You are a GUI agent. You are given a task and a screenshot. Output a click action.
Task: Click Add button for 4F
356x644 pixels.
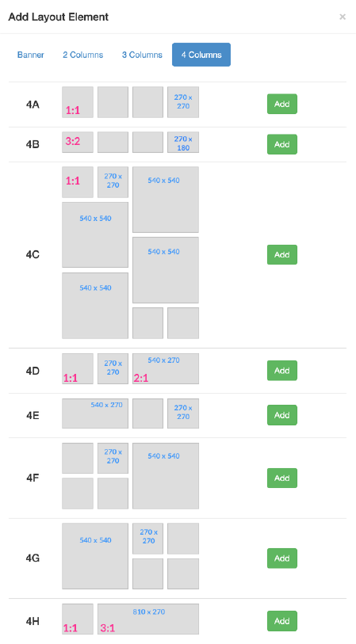tap(282, 478)
